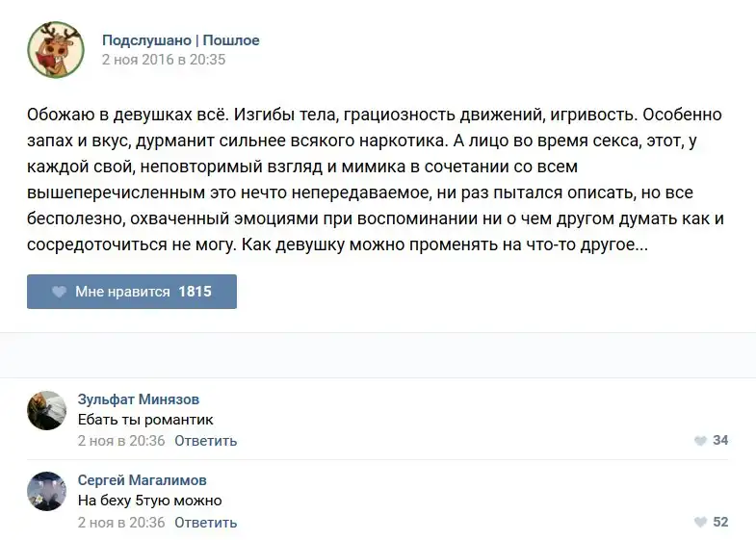Image resolution: width=756 pixels, height=540 pixels.
Task: Click the deer avatar of the community
Action: point(55,49)
